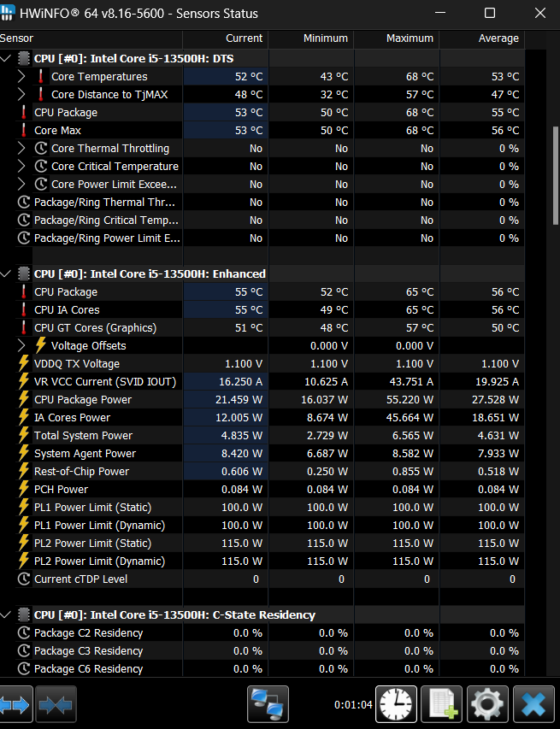Click the shrink columns inward-arrows icon
Screen dimensions: 560x729
(x=56, y=704)
